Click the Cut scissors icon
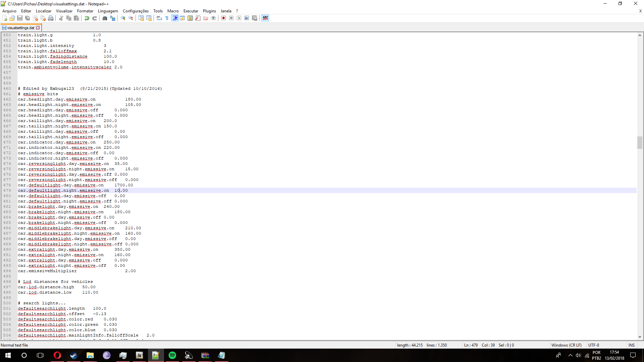The height and width of the screenshot is (362, 644). tap(61, 18)
